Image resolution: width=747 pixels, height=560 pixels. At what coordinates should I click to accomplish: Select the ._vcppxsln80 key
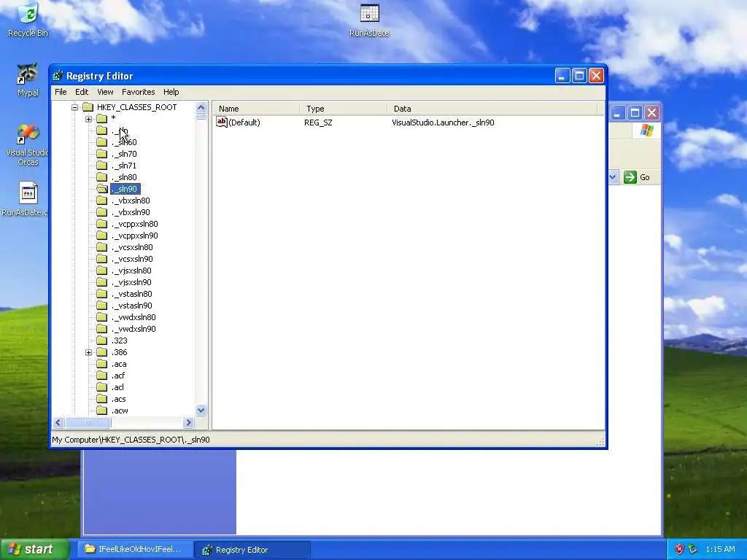(135, 224)
